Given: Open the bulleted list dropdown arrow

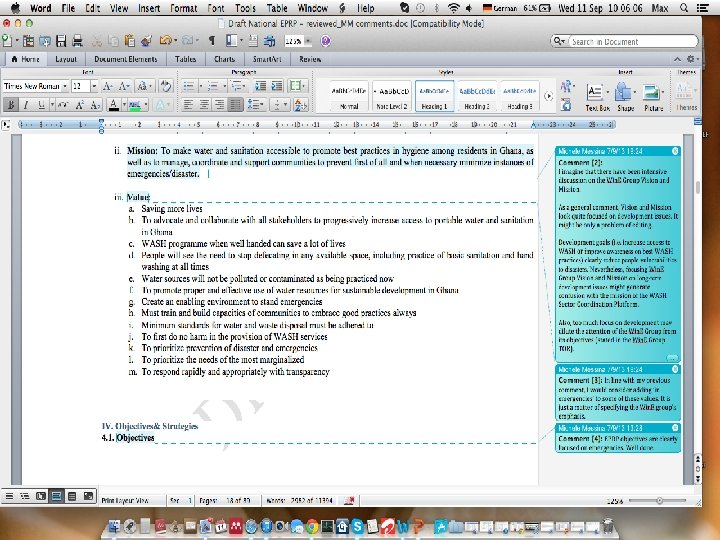Looking at the screenshot, I should click(201, 86).
